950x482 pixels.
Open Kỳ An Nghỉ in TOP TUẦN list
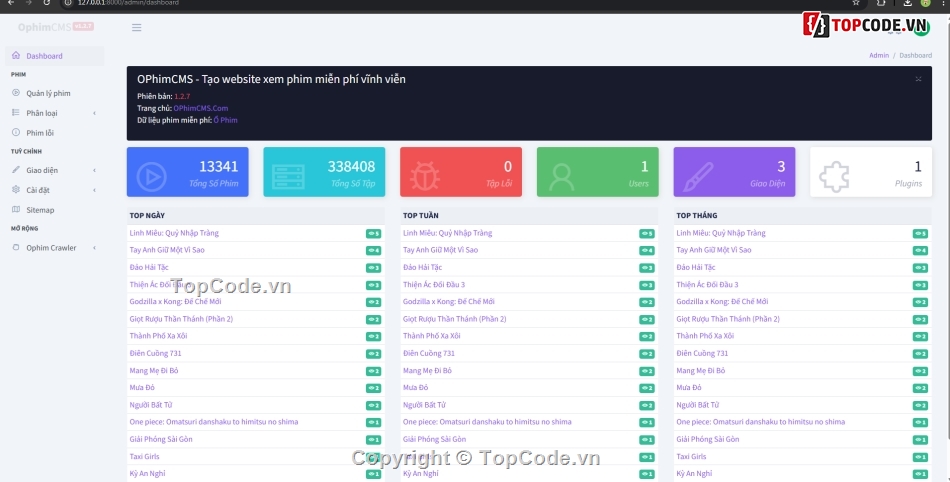[x=420, y=474]
